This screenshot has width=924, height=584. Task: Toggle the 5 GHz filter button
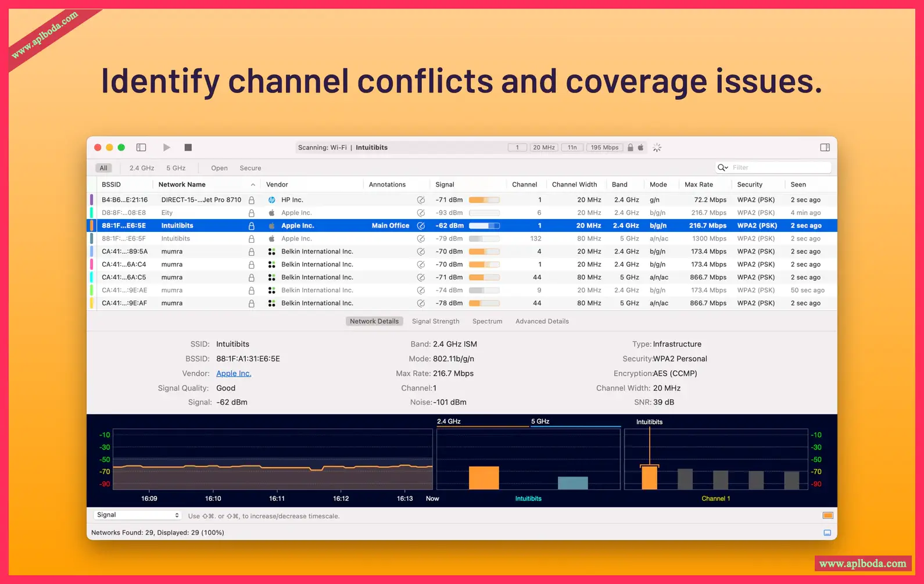click(x=176, y=168)
